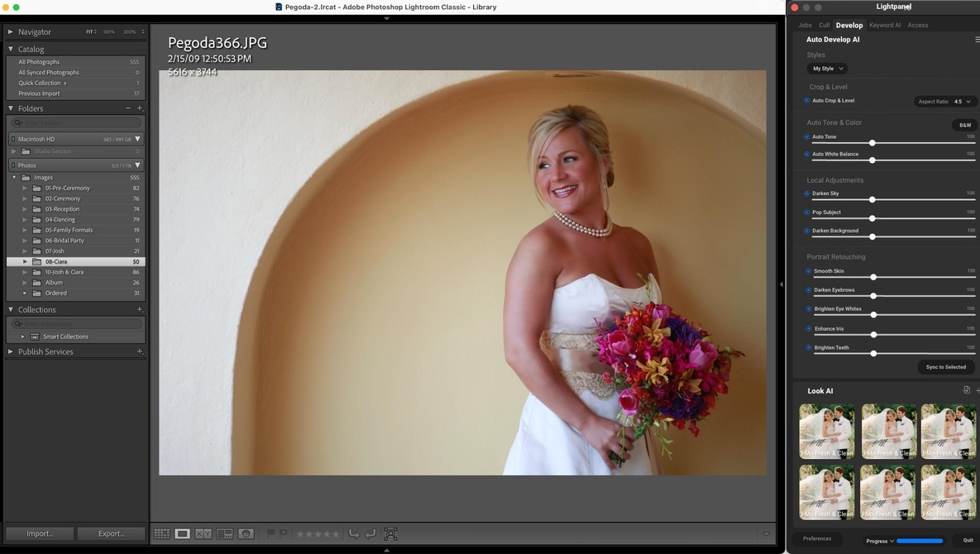The width and height of the screenshot is (980, 554).
Task: Open Aspect Ratio 4:5 dropdown
Action: coord(944,101)
